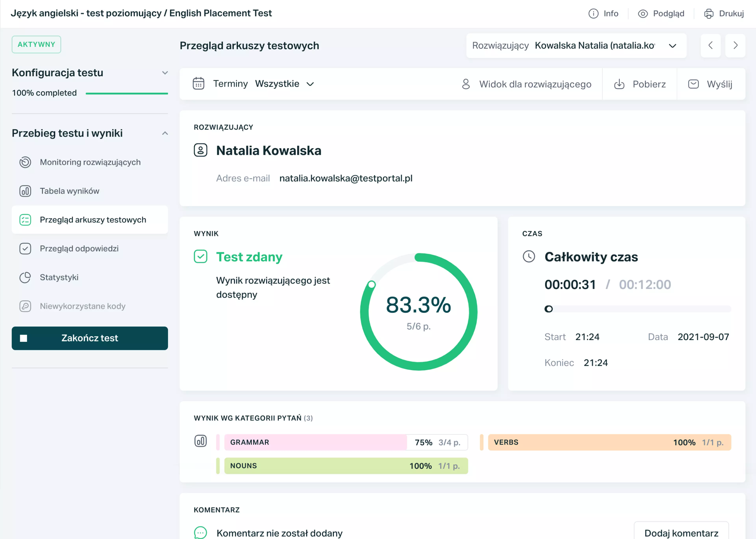Click the Test zdany result heading
Screen dimensions: 756x539
pos(249,257)
